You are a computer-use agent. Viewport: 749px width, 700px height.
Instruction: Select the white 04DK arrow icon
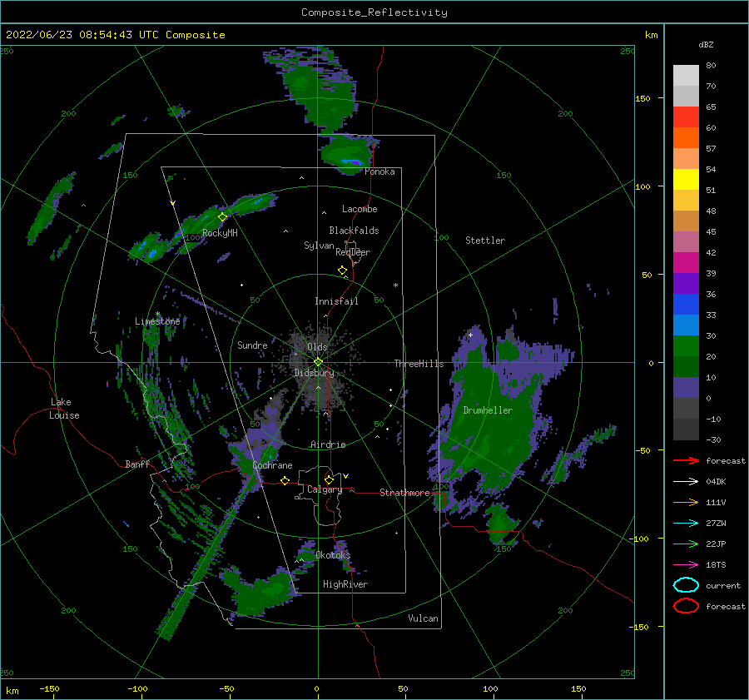click(x=686, y=482)
